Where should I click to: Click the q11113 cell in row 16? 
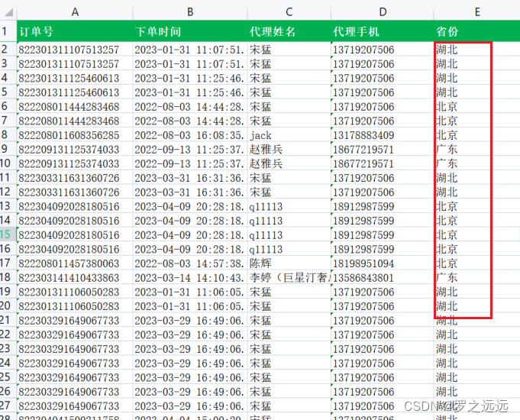(x=289, y=249)
